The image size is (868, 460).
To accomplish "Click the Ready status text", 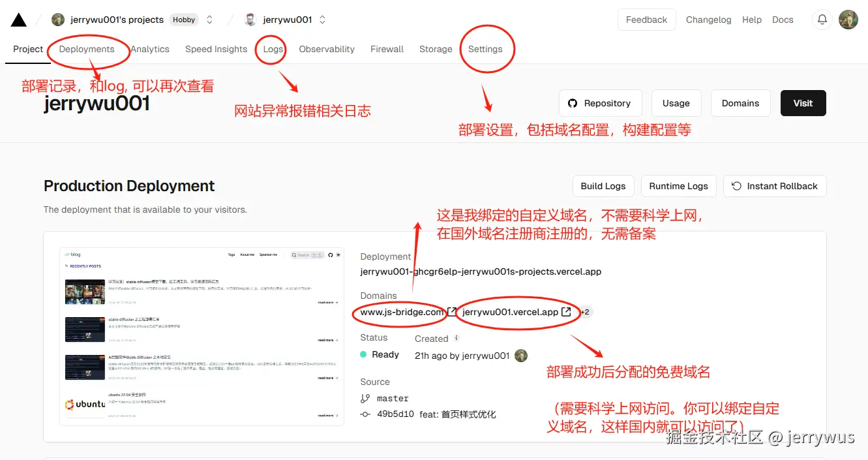I will (385, 354).
